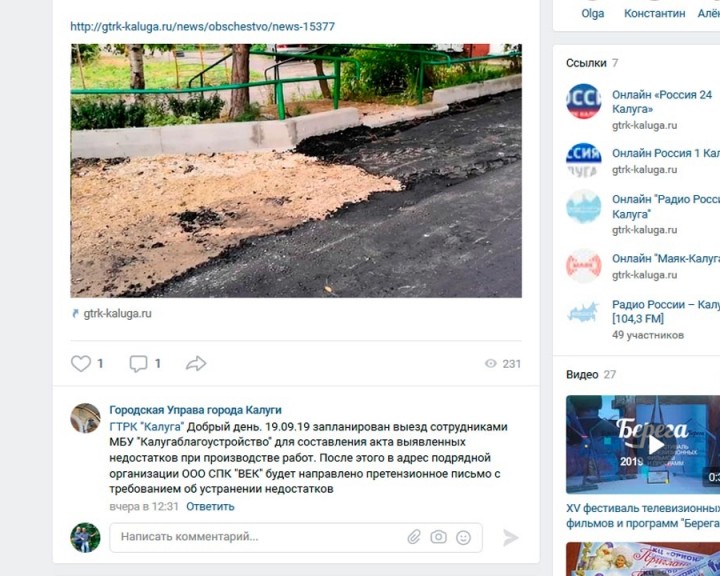Click your own avatar beside comment field
The height and width of the screenshot is (576, 720).
coord(85,537)
